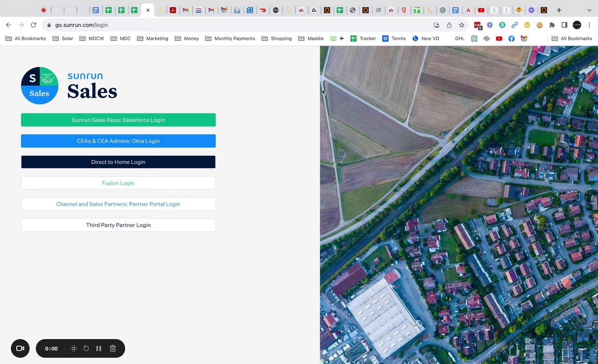
Task: Open the MDC bookmarks folder
Action: pyautogui.click(x=121, y=38)
